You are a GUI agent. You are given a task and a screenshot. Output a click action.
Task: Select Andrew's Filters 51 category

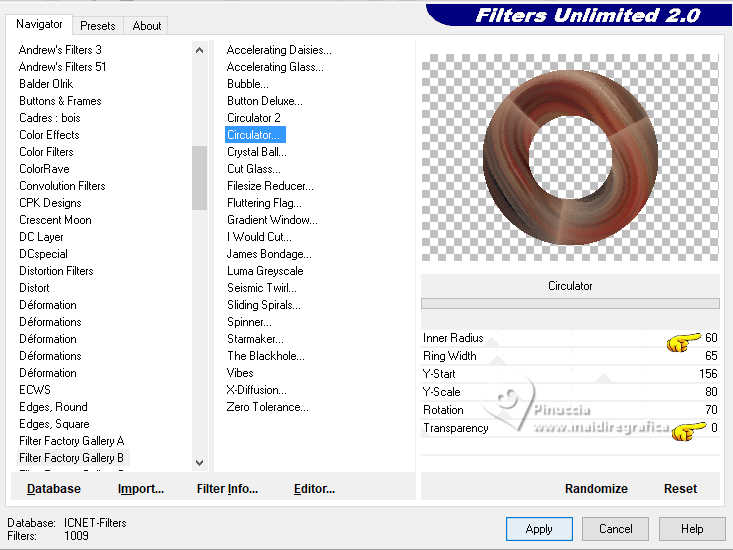pyautogui.click(x=63, y=67)
